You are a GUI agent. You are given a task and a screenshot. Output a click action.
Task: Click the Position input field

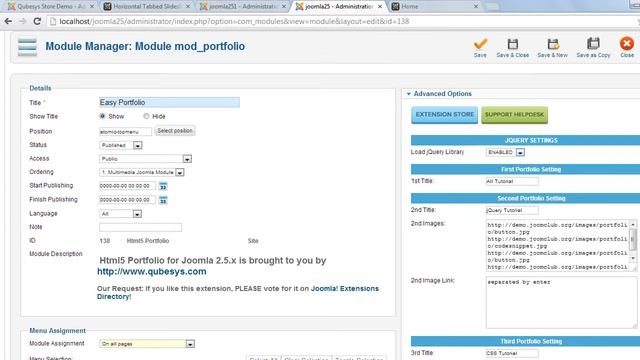tap(125, 131)
